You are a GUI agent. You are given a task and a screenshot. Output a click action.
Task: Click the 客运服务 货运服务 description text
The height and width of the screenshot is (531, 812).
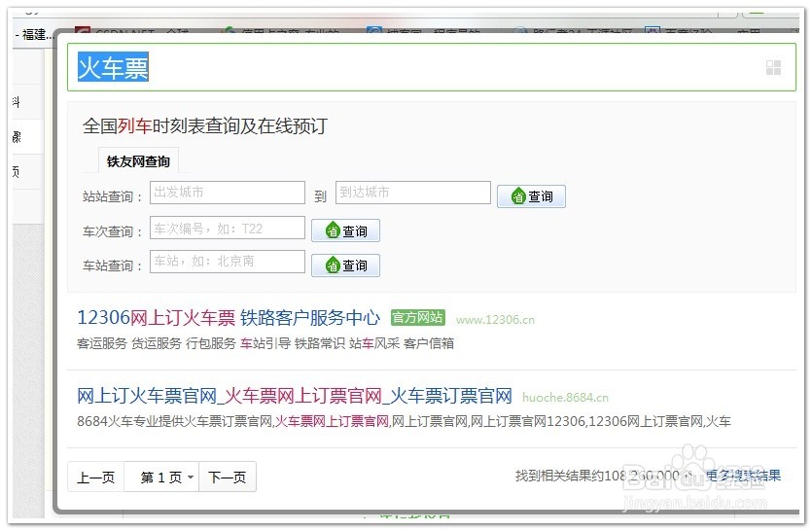tap(265, 343)
